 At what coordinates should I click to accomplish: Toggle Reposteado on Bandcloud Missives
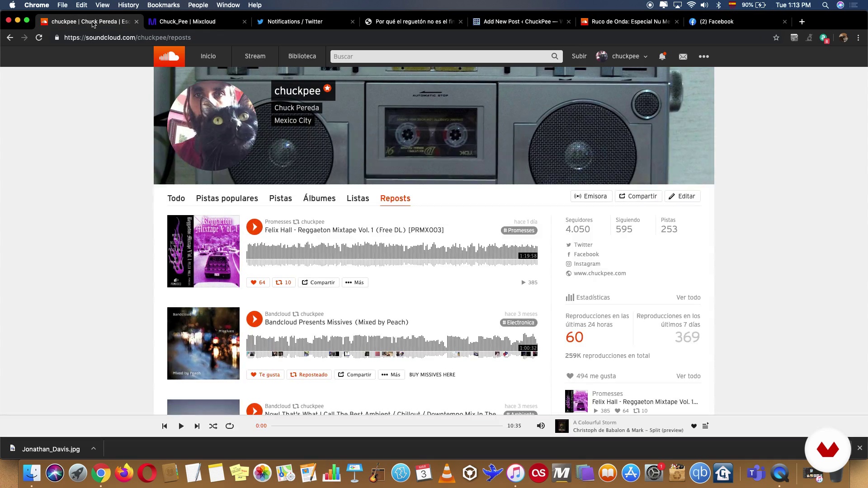tap(309, 375)
